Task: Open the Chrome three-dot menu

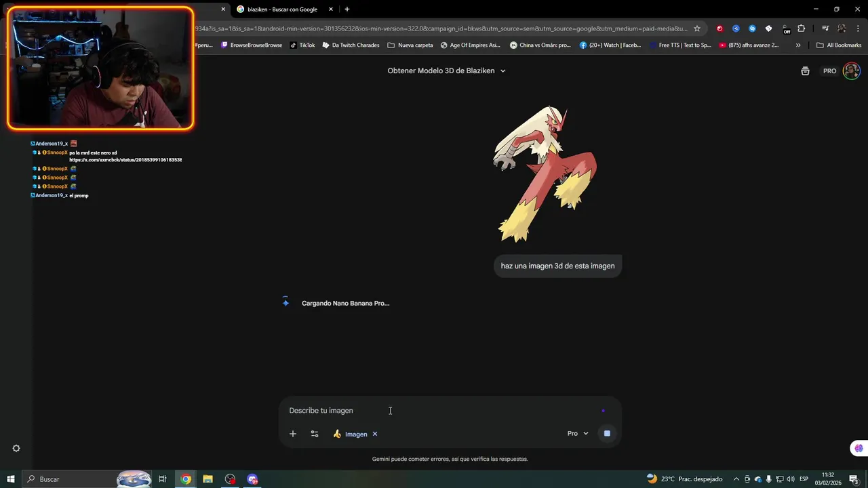Action: pos(857,28)
